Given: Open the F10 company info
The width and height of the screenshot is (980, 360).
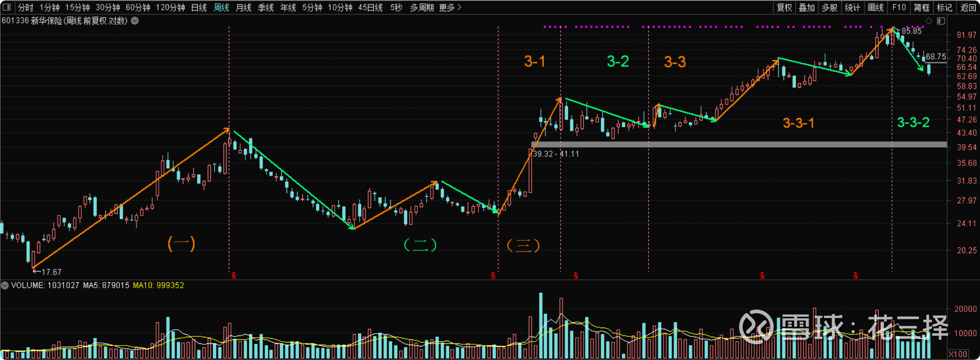Looking at the screenshot, I should (899, 7).
